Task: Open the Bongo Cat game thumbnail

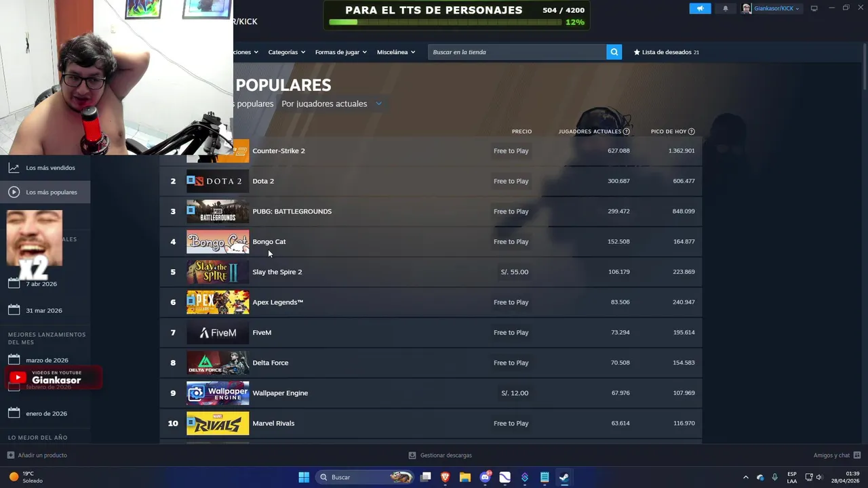Action: 218,241
